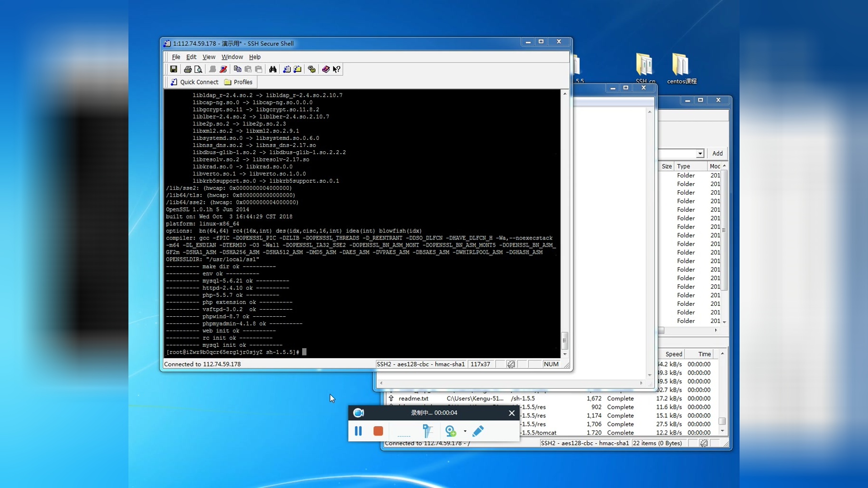This screenshot has height=488, width=868.
Task: Click the status bar icon in the file transfer window
Action: (704, 443)
